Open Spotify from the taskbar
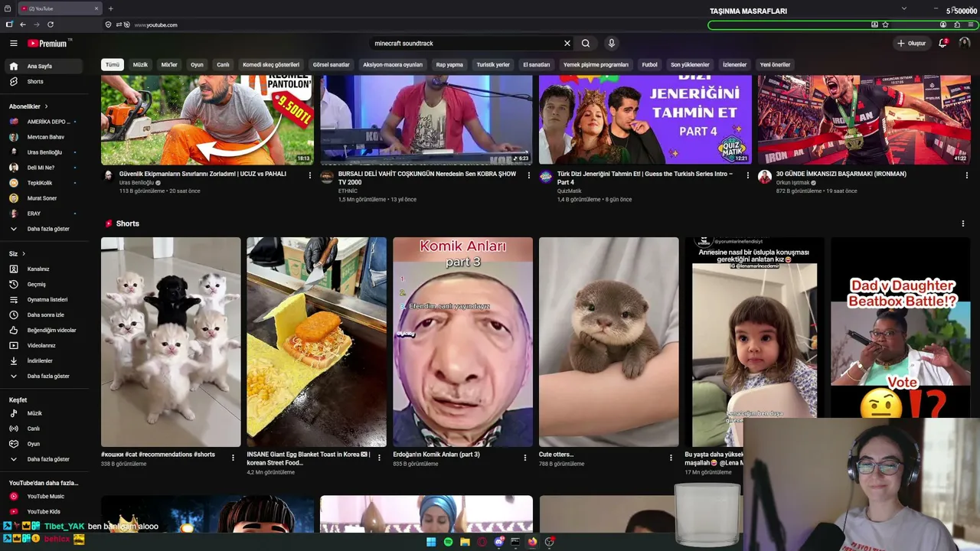Image resolution: width=980 pixels, height=551 pixels. pos(448,542)
